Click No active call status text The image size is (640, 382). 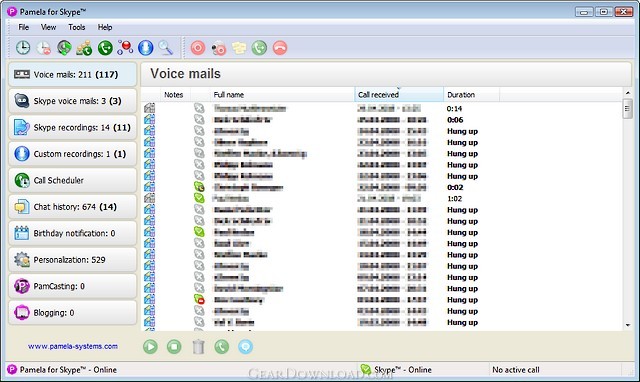[x=516, y=370]
